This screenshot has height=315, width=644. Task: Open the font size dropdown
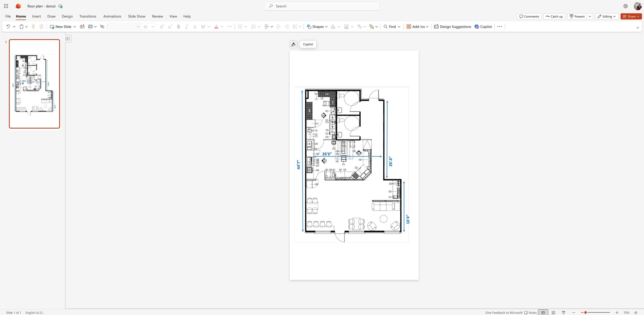[153, 26]
